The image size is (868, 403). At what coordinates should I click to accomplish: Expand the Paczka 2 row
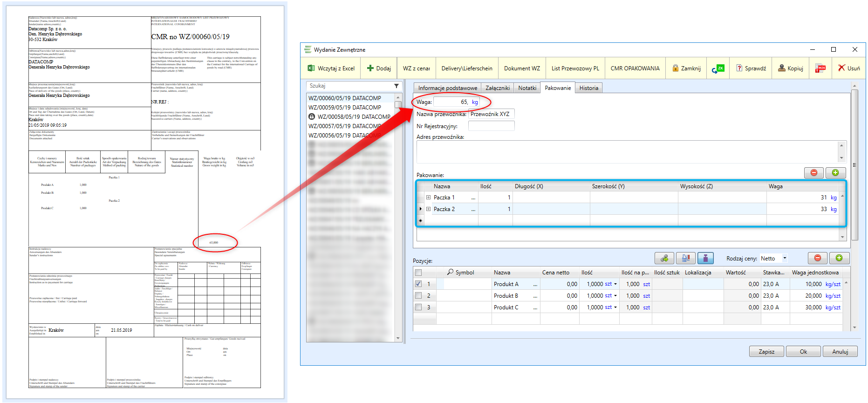(x=428, y=209)
